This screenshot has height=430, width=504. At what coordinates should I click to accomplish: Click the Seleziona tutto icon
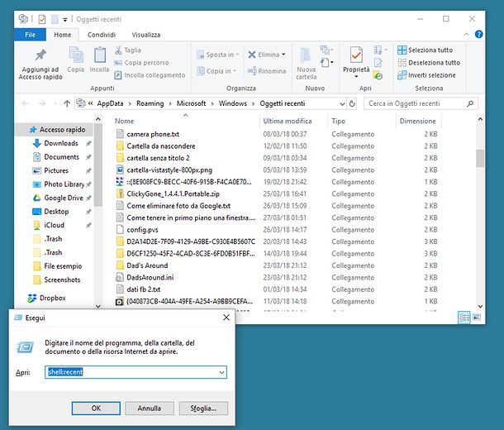click(402, 50)
